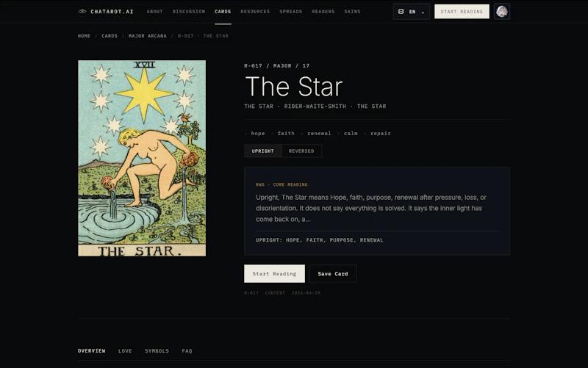Save this card with Save Card

[333, 273]
